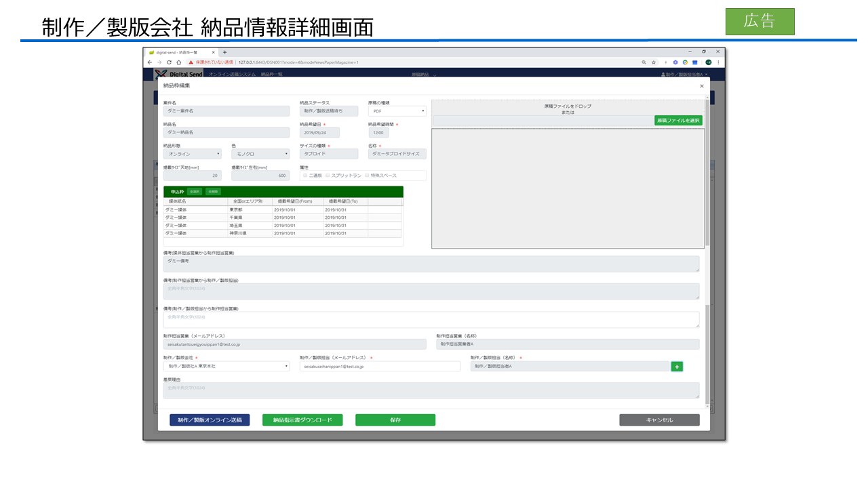This screenshot has height=488, width=868.
Task: Open a new browser tab with the plus
Action: [225, 52]
